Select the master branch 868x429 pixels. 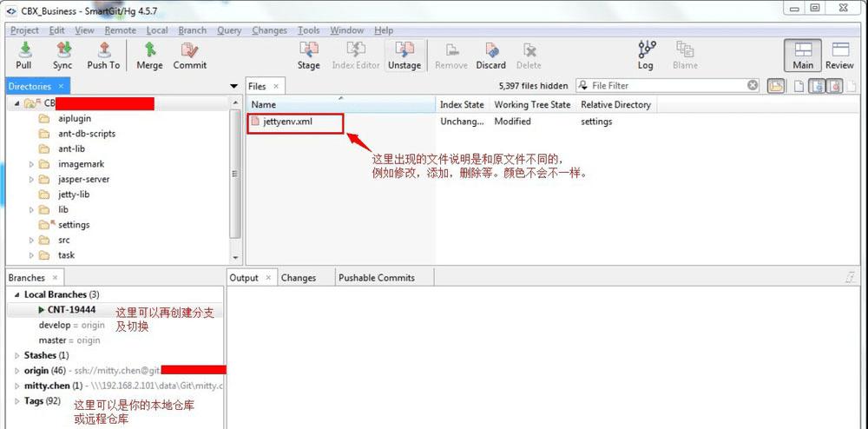[69, 340]
